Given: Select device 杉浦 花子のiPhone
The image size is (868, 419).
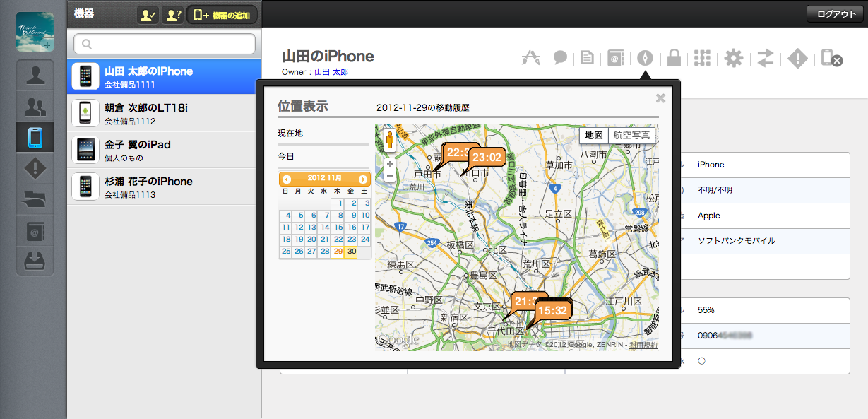Looking at the screenshot, I should click(165, 187).
